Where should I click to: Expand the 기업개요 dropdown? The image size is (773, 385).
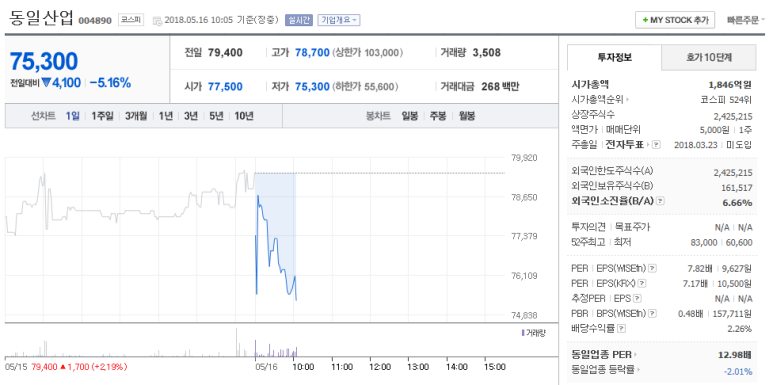click(x=339, y=20)
